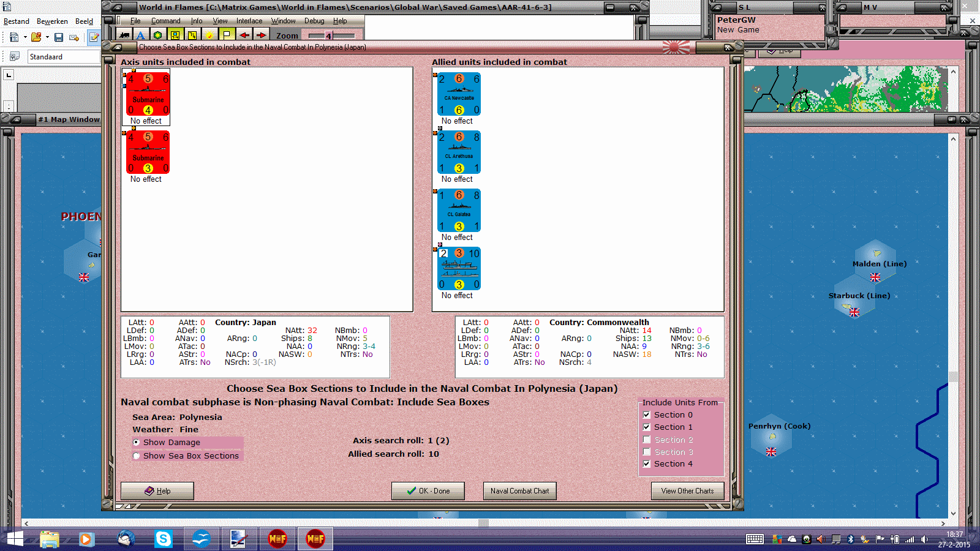Select the CA Newcastle unit counter
The height and width of the screenshot is (551, 980).
click(x=459, y=94)
